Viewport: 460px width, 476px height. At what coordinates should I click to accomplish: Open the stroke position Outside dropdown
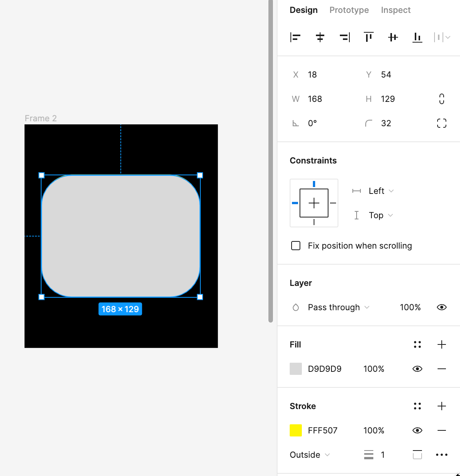click(x=310, y=455)
